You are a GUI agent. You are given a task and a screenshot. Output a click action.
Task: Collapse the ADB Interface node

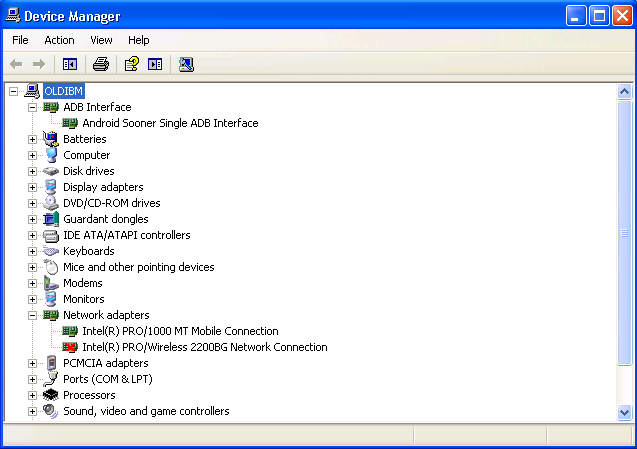32,108
